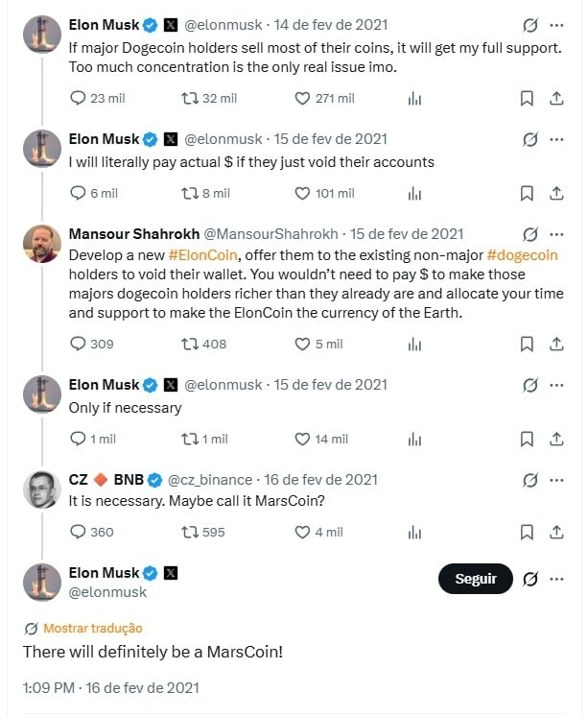Toggle translate icon on Mansour Shahrokh's tweet

tap(530, 234)
